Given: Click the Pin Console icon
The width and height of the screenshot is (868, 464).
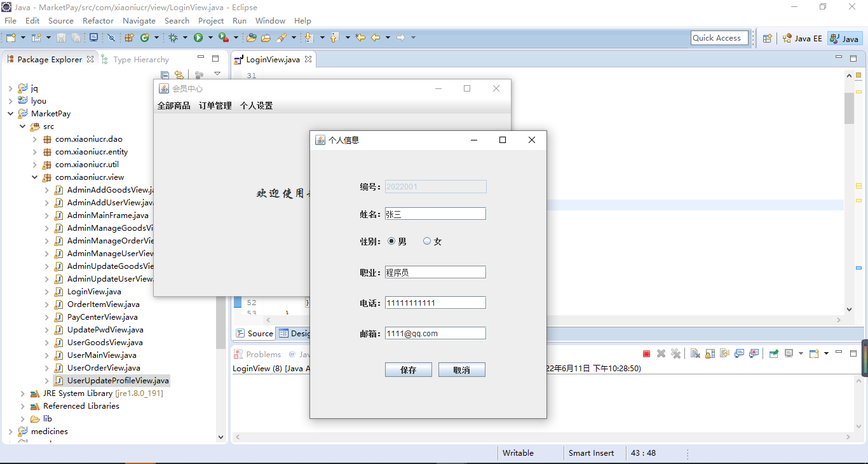Looking at the screenshot, I should tap(773, 354).
